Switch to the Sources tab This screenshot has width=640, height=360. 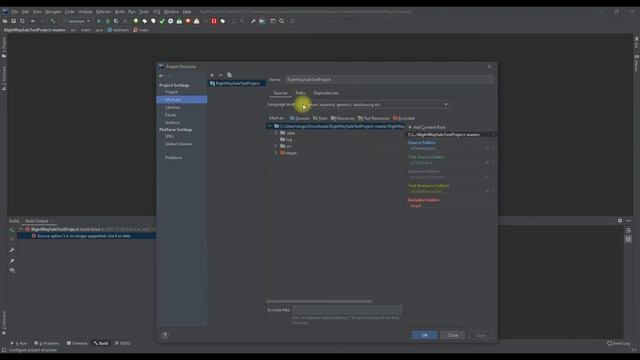[x=280, y=93]
